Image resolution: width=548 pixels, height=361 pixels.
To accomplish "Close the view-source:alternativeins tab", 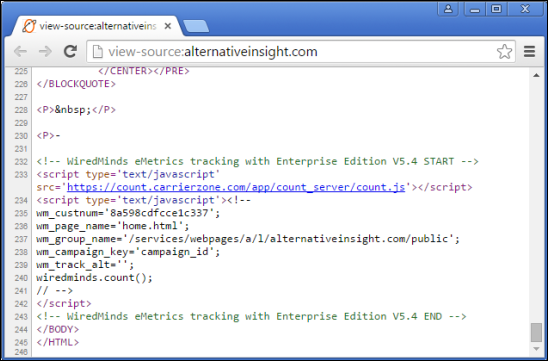I will 168,26.
